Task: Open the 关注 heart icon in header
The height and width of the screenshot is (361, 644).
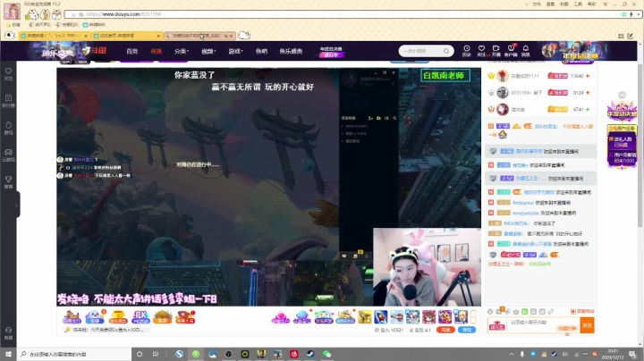Action: coord(481,50)
